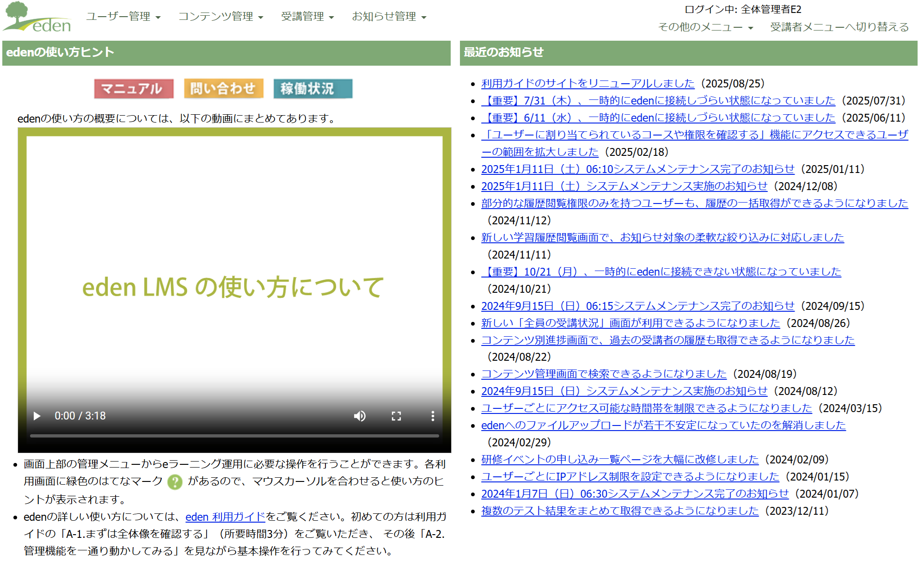Viewport: 924px width, 561px height.
Task: Mute the video volume speaker icon
Action: 360,416
